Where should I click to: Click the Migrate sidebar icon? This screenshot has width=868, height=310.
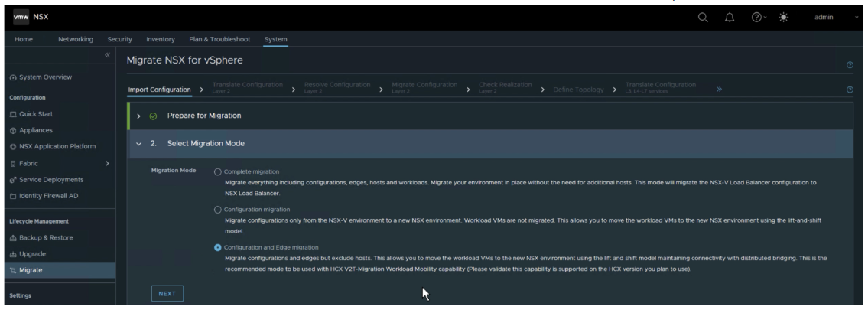pyautogui.click(x=13, y=270)
